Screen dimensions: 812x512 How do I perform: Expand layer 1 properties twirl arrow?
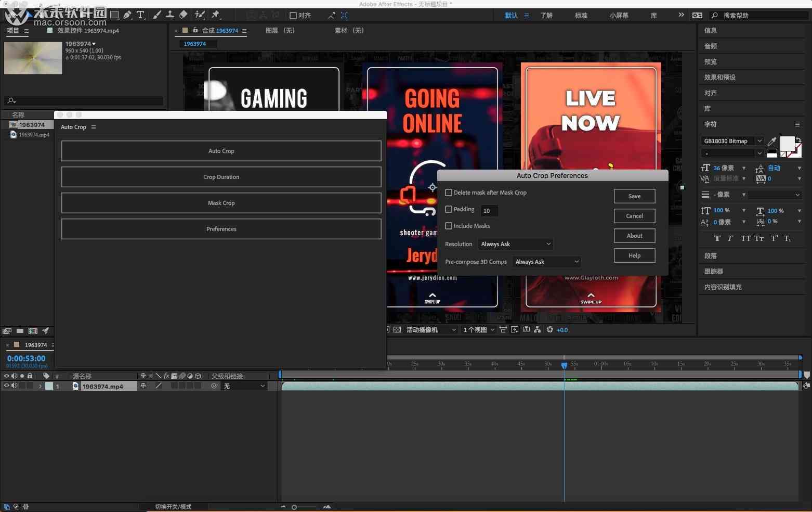tap(40, 386)
